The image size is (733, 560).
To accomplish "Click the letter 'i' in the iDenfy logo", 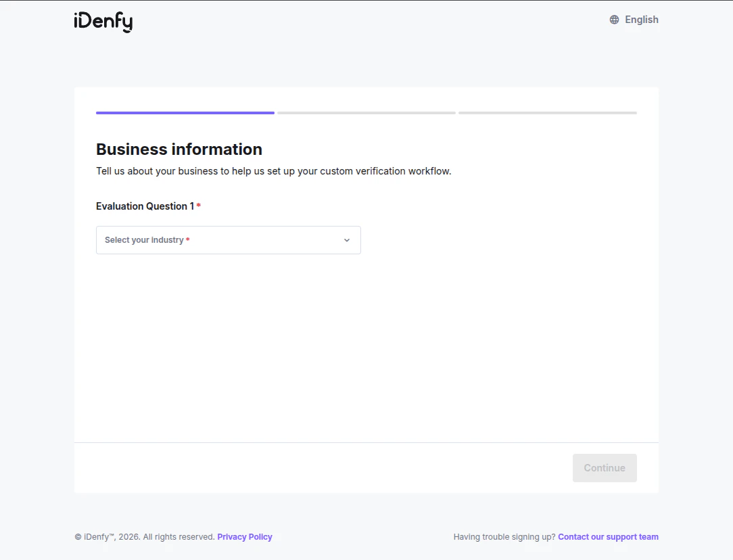I will pyautogui.click(x=76, y=22).
